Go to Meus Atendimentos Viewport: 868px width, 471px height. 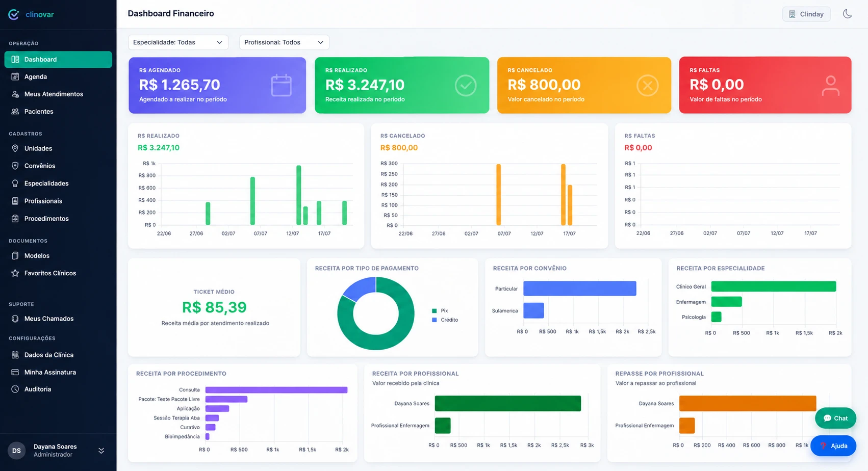[58, 94]
